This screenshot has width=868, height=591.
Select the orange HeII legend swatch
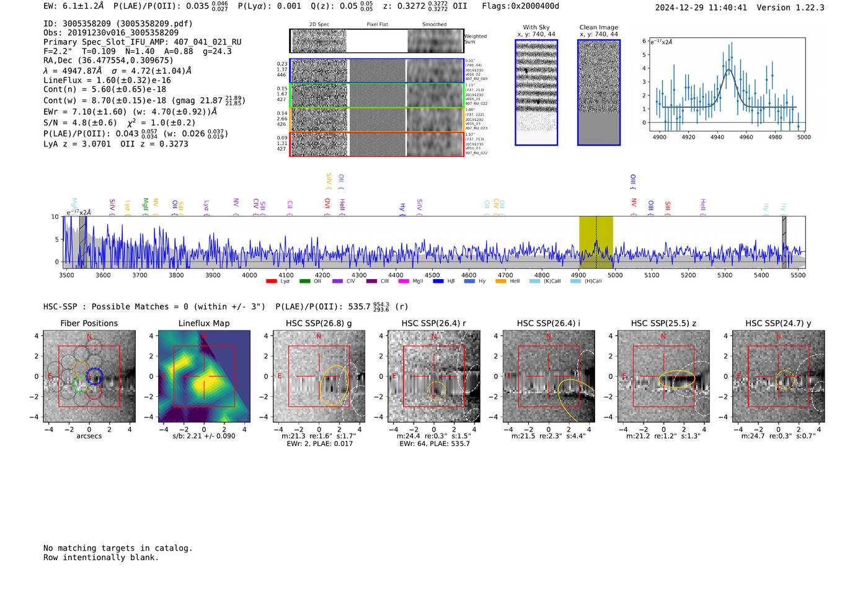[x=501, y=282]
